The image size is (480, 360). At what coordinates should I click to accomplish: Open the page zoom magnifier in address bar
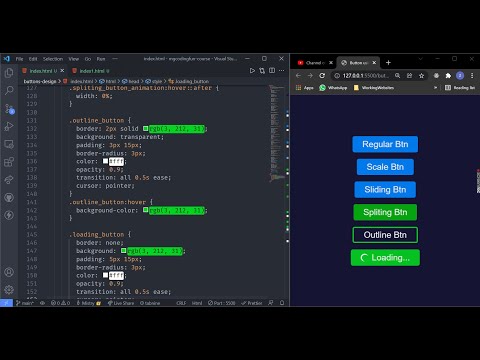tap(397, 76)
